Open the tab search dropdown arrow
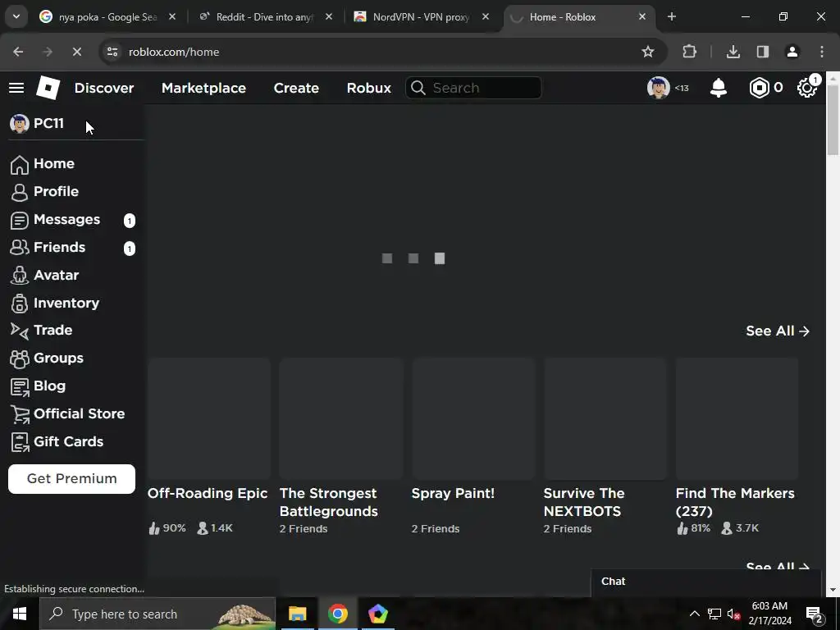 pyautogui.click(x=16, y=16)
